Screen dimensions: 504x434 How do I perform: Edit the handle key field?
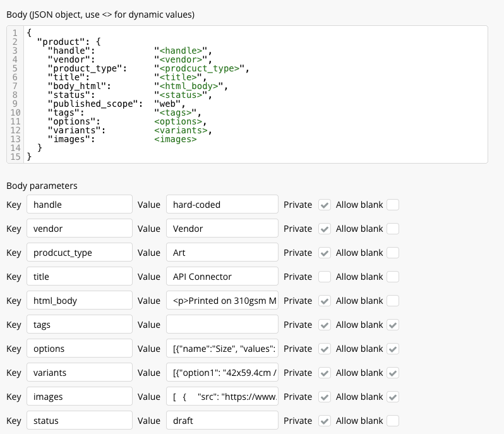[x=79, y=205]
